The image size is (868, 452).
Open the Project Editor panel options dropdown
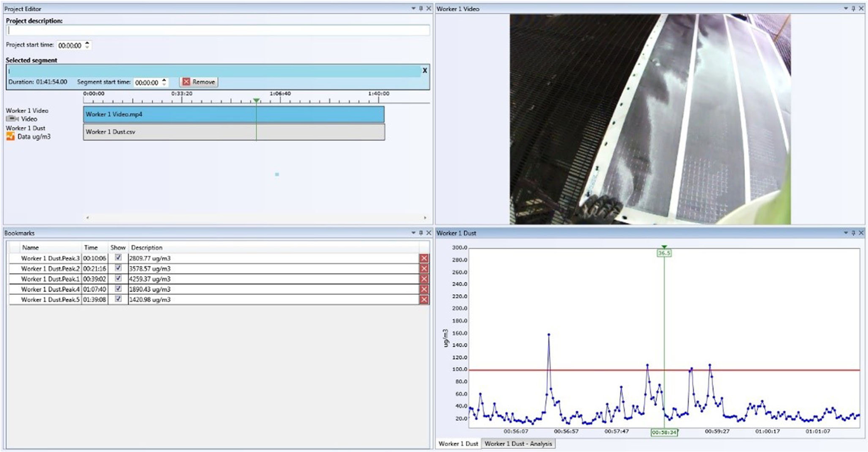[x=413, y=9]
